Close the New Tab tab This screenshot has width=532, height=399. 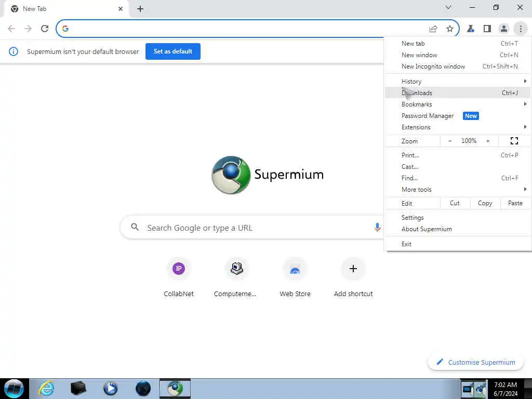point(121,9)
